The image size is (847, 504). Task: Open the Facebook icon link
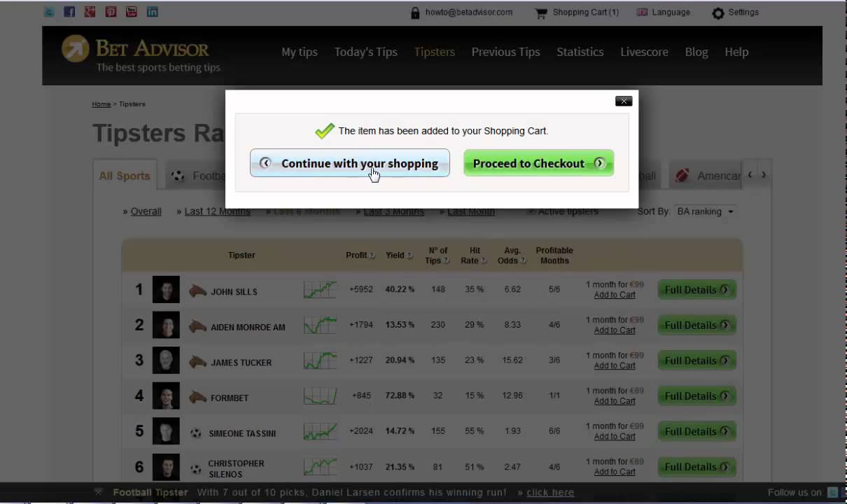[69, 12]
